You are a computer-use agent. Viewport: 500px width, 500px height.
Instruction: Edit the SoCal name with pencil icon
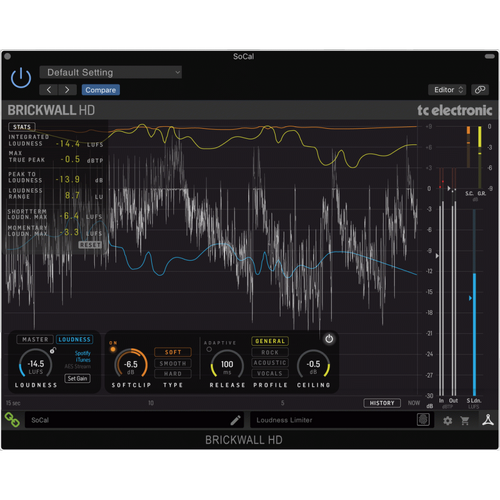235,420
